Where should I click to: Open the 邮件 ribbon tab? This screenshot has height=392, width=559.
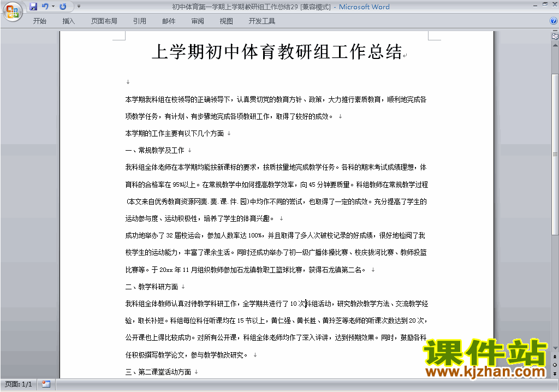pyautogui.click(x=169, y=21)
